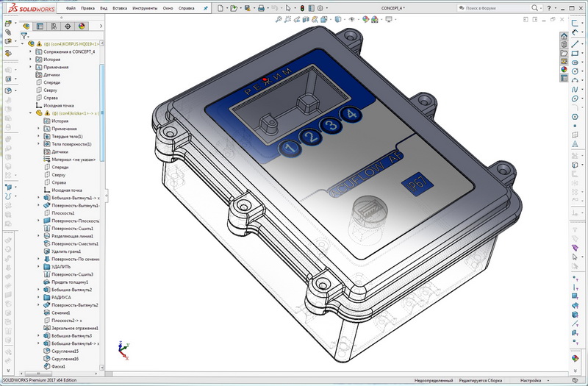Select Ellipse sketch tool
This screenshot has width=588, height=386.
coord(575,99)
